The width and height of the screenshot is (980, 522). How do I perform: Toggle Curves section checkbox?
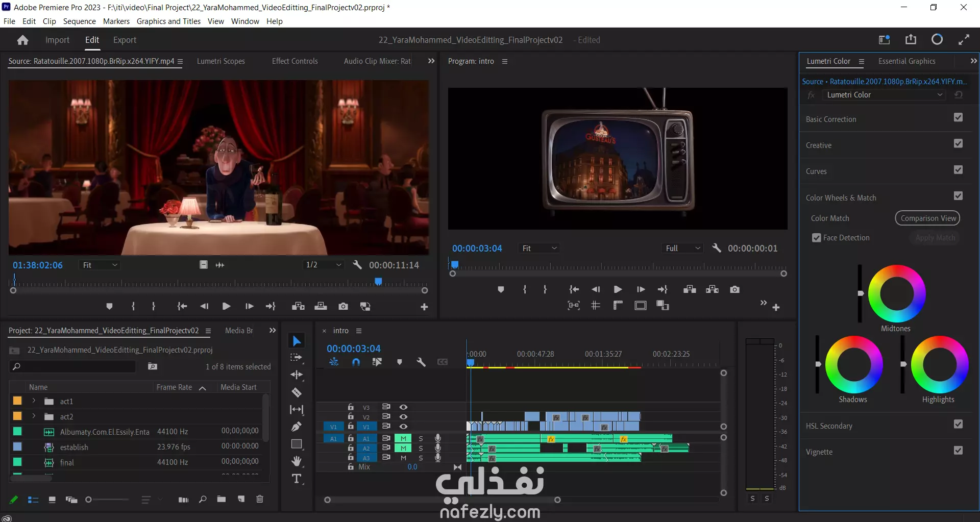[958, 169]
